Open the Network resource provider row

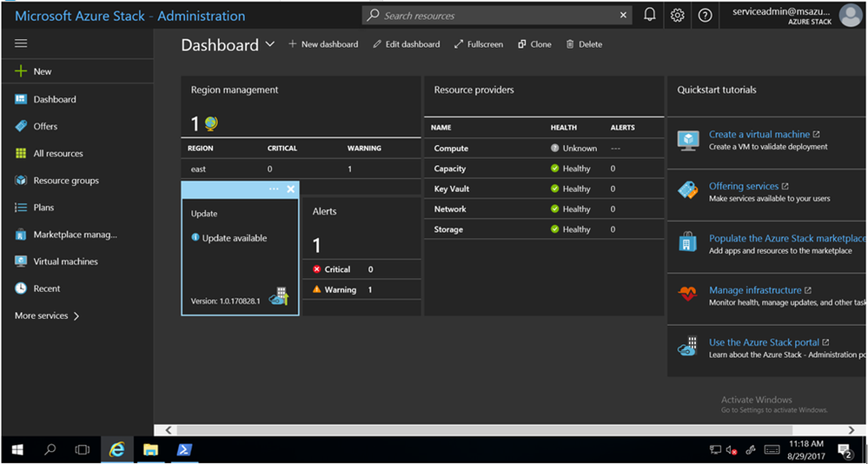[544, 209]
